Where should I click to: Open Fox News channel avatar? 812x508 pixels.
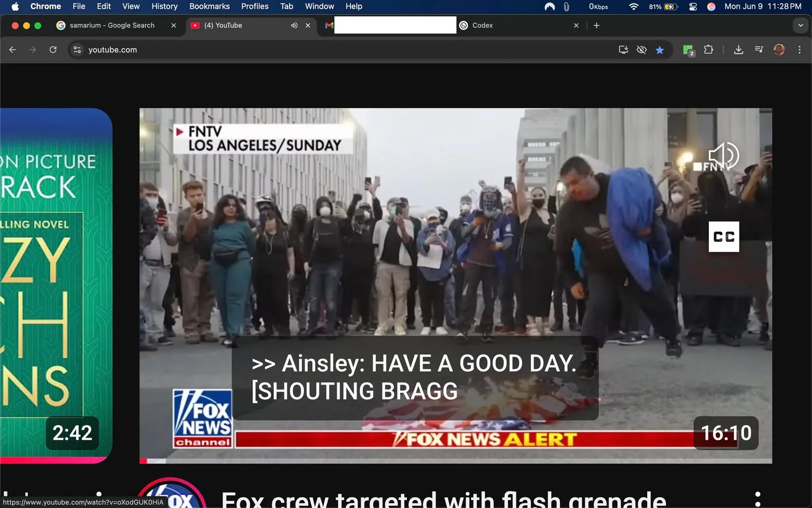click(171, 493)
